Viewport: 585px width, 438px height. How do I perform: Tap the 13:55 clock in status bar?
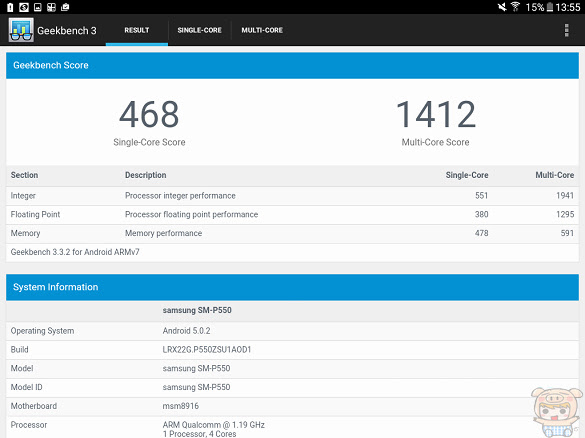[567, 7]
